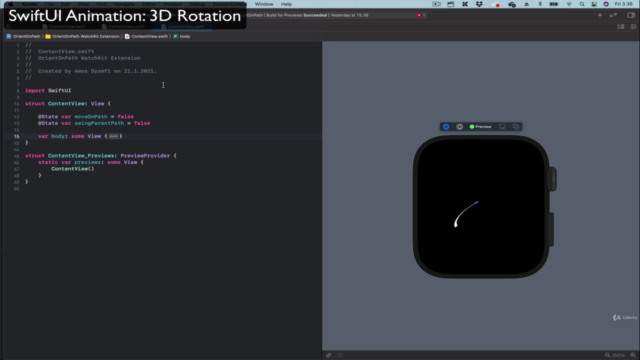Click the canvas zoom in magnifier
Screen dimensions: 640x360
pos(633,355)
